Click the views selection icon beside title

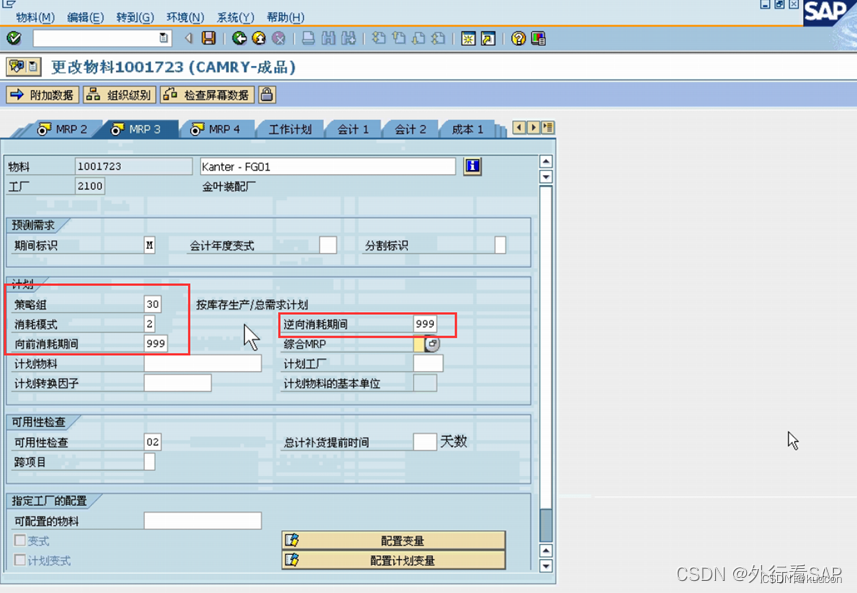pos(23,67)
